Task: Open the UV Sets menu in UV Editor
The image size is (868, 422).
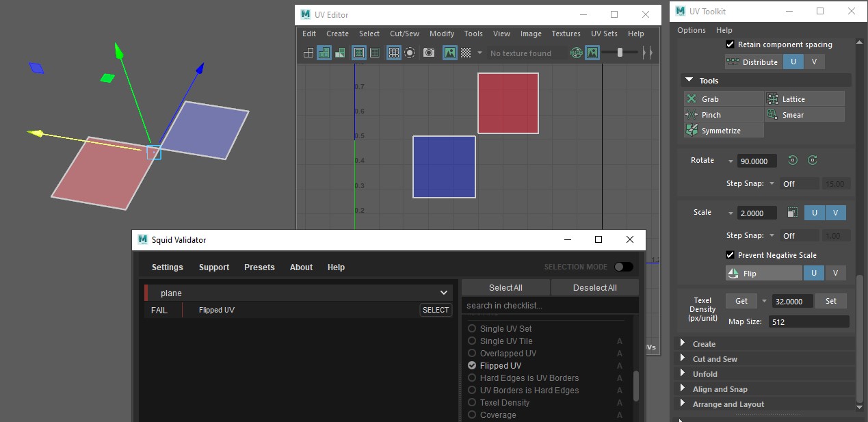Action: click(604, 34)
